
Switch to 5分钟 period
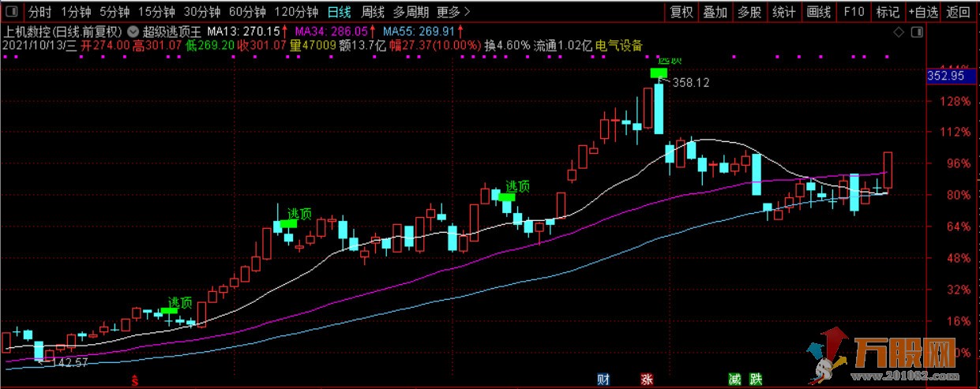click(114, 12)
